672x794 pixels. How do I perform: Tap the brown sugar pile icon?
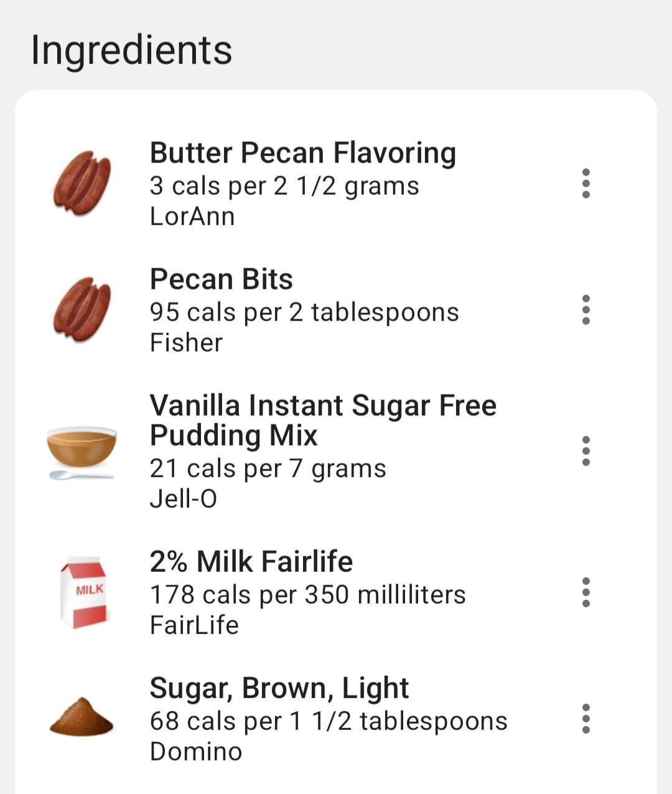tap(82, 717)
